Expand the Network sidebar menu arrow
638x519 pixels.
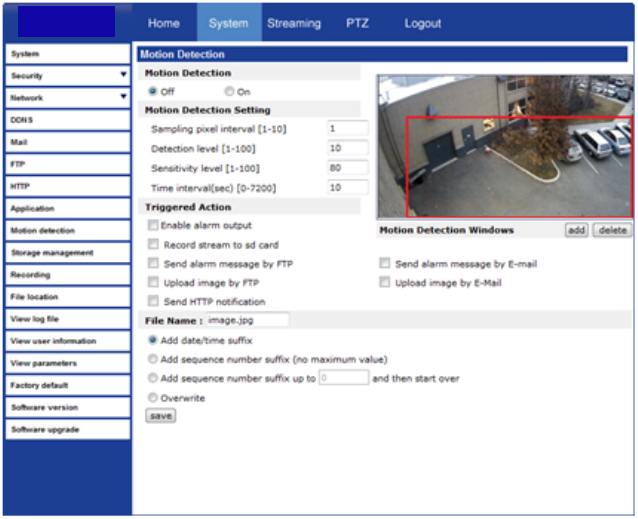(x=123, y=98)
